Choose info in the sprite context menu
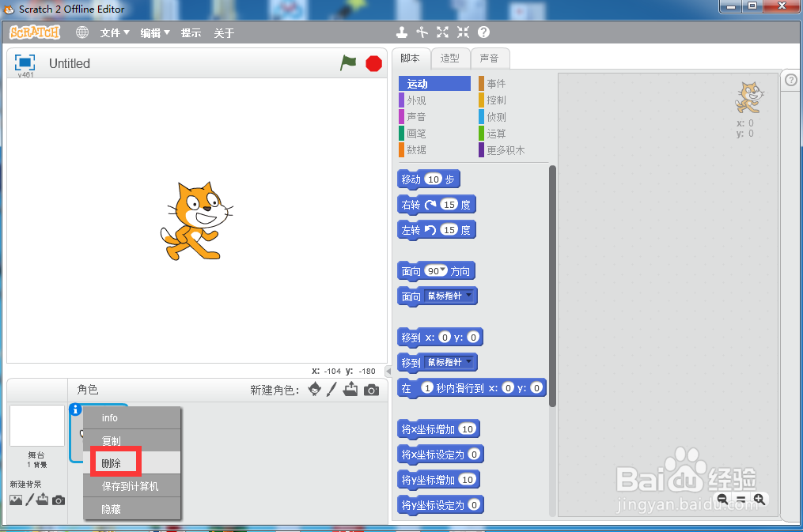Image resolution: width=803 pixels, height=532 pixels. pyautogui.click(x=132, y=418)
